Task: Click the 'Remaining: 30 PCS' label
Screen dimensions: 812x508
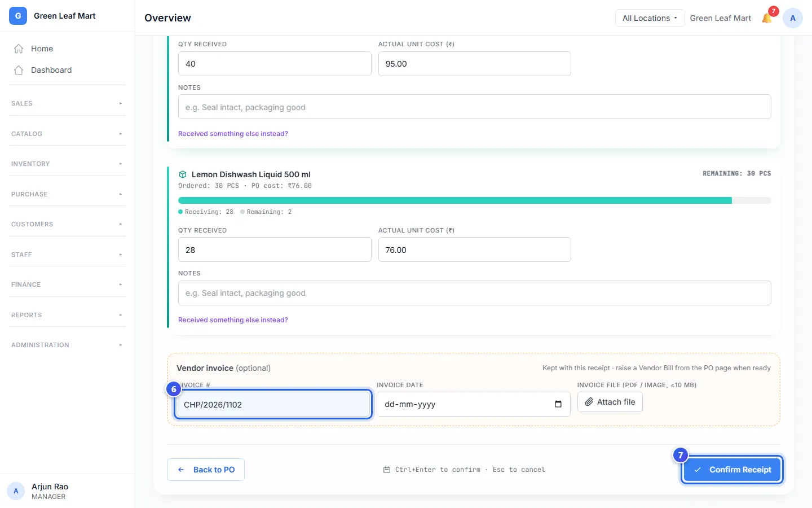Action: tap(736, 174)
